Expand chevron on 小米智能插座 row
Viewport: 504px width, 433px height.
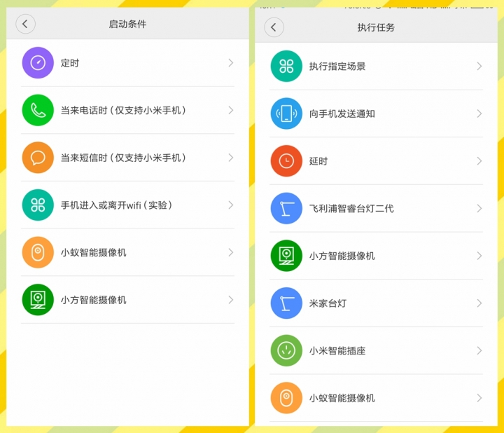pos(479,350)
